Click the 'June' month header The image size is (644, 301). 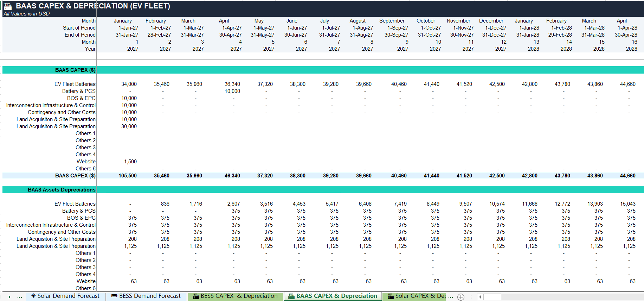(292, 21)
